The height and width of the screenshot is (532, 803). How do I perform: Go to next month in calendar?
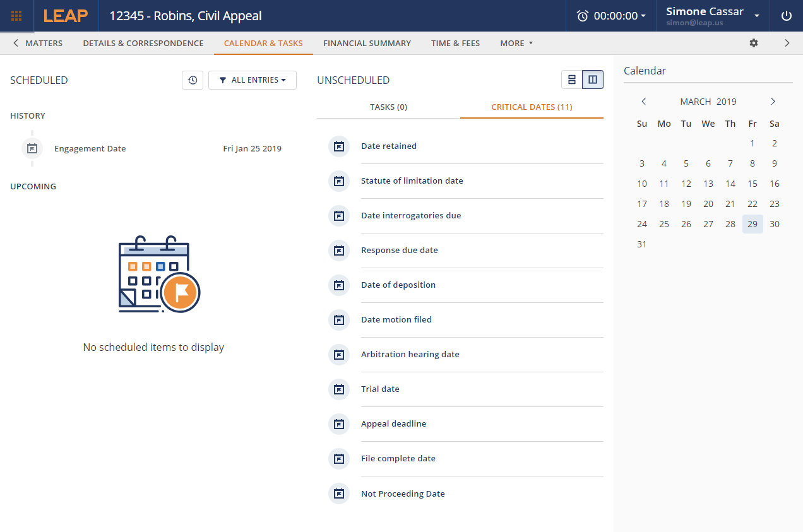[x=773, y=102]
